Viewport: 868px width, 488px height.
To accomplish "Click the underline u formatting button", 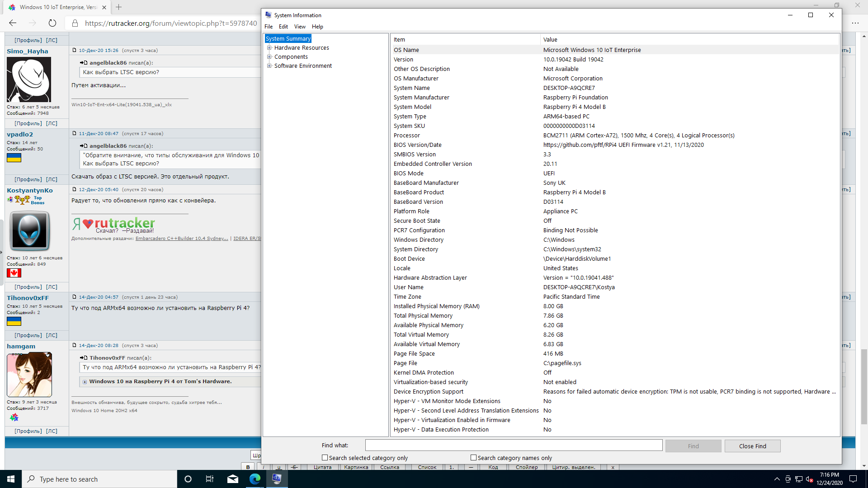I will 279,467.
